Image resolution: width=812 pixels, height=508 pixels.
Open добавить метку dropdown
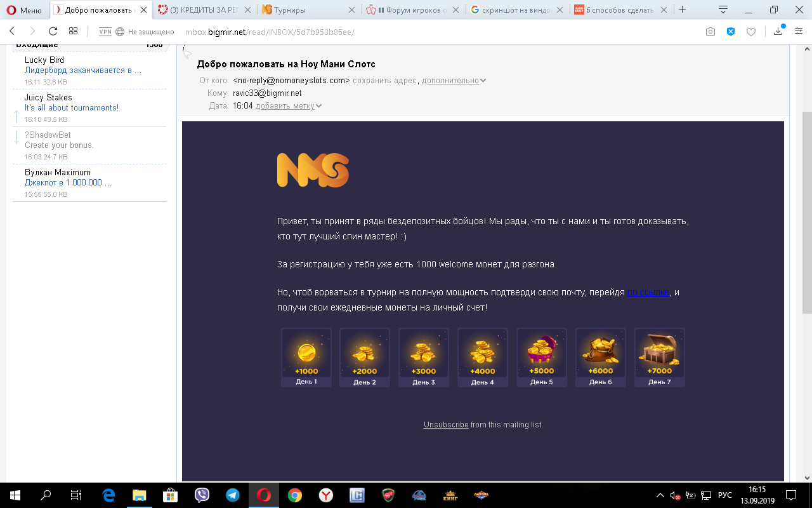(x=289, y=106)
